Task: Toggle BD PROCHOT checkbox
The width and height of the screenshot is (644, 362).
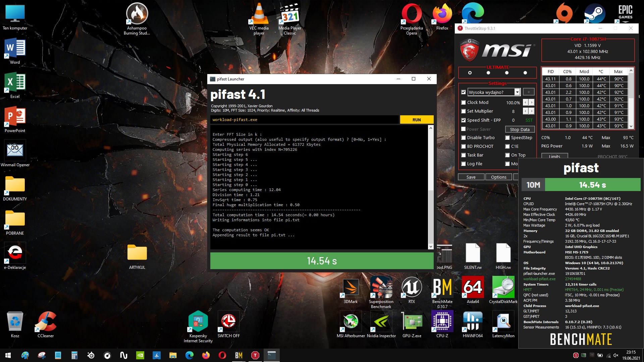Action: pos(464,146)
